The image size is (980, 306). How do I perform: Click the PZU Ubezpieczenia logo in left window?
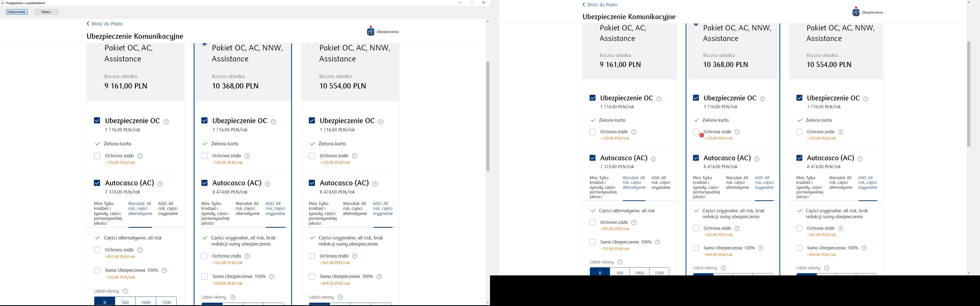383,32
